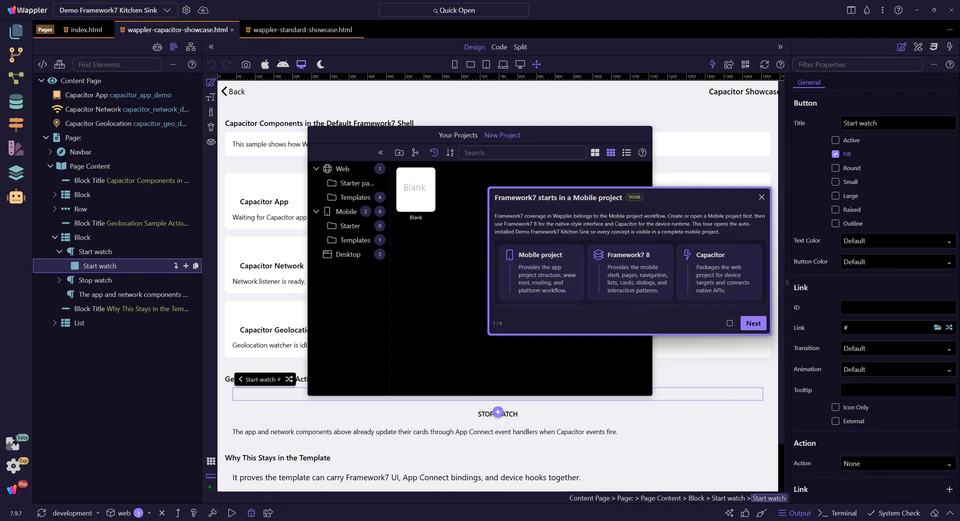The image size is (960, 521).
Task: Open the Text Color dropdown
Action: 897,241
